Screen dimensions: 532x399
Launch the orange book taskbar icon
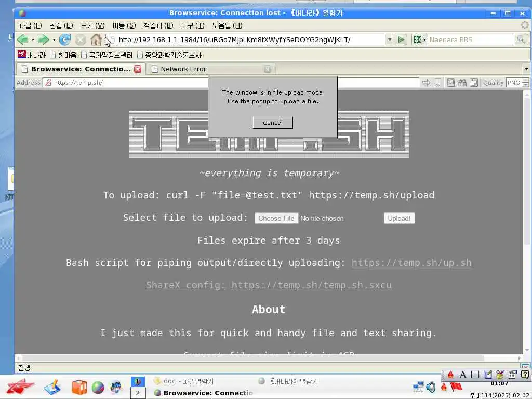pyautogui.click(x=79, y=387)
